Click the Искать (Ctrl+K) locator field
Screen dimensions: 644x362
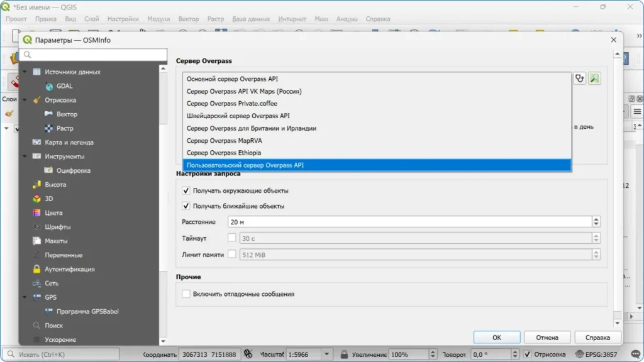coord(62,354)
